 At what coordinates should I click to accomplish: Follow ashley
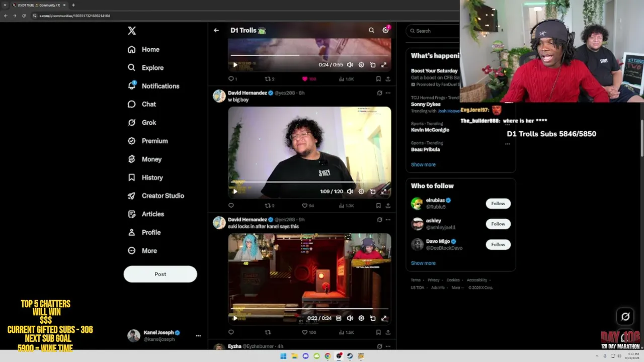(x=498, y=224)
